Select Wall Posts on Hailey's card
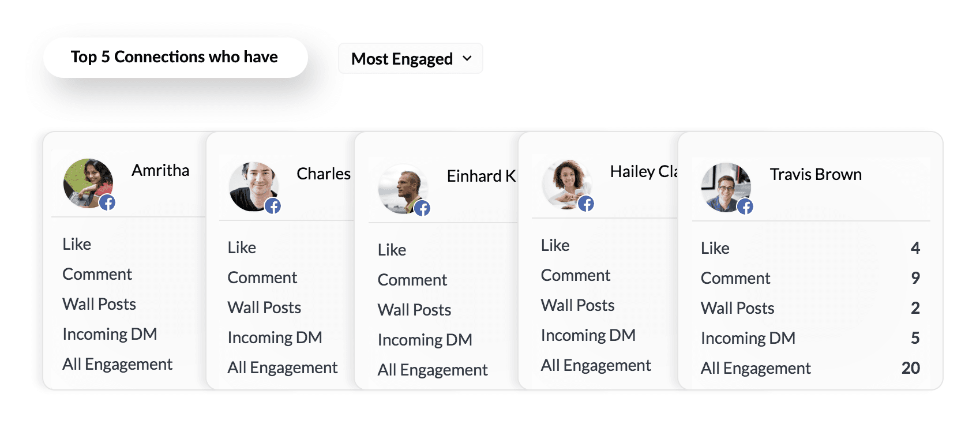 pyautogui.click(x=577, y=305)
